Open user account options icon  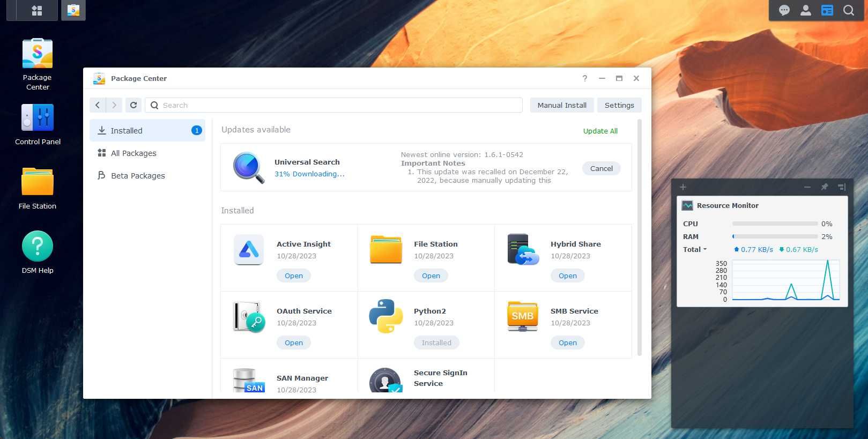pos(806,10)
